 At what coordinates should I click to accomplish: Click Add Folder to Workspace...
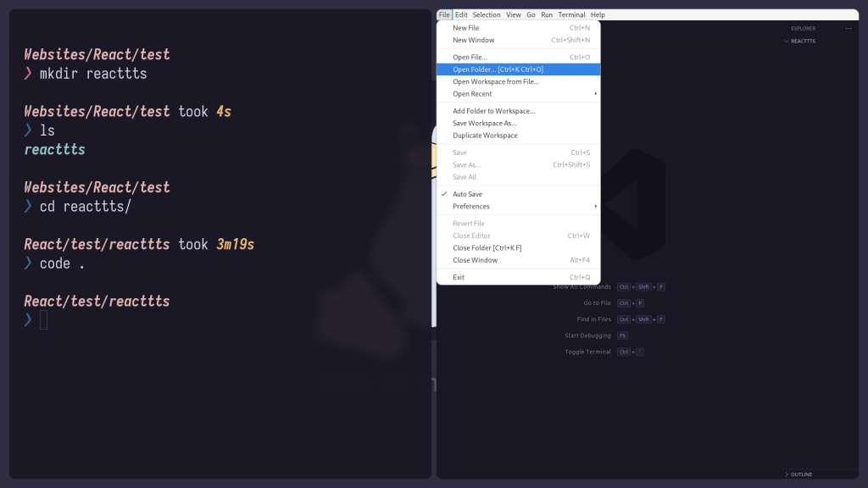pos(493,111)
